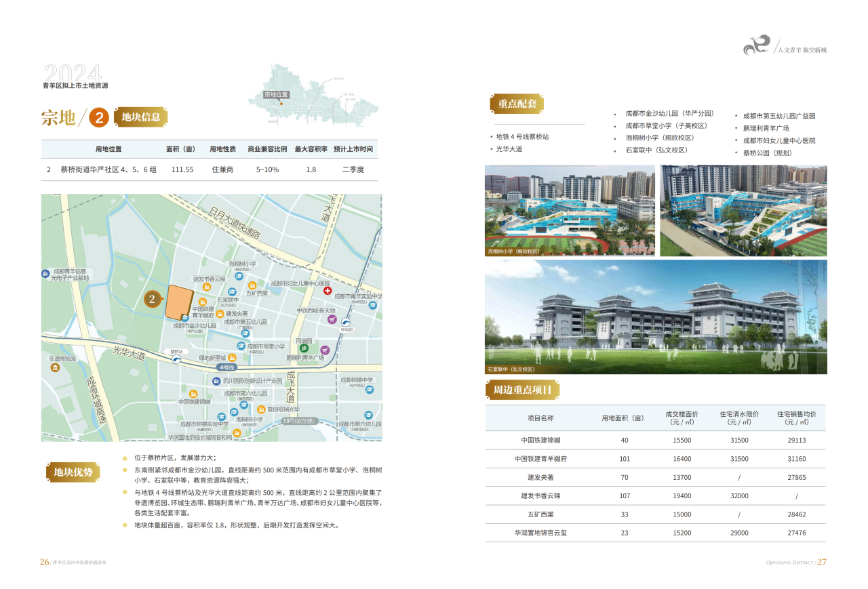Viewport: 868px width, 589px height.
Task: Click the 非遗博览园 museum icon
Action: [x=56, y=368]
